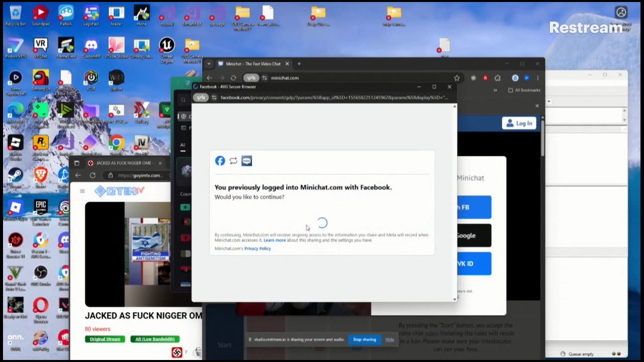Launch the Soundpad desktop shortcut

(41, 15)
